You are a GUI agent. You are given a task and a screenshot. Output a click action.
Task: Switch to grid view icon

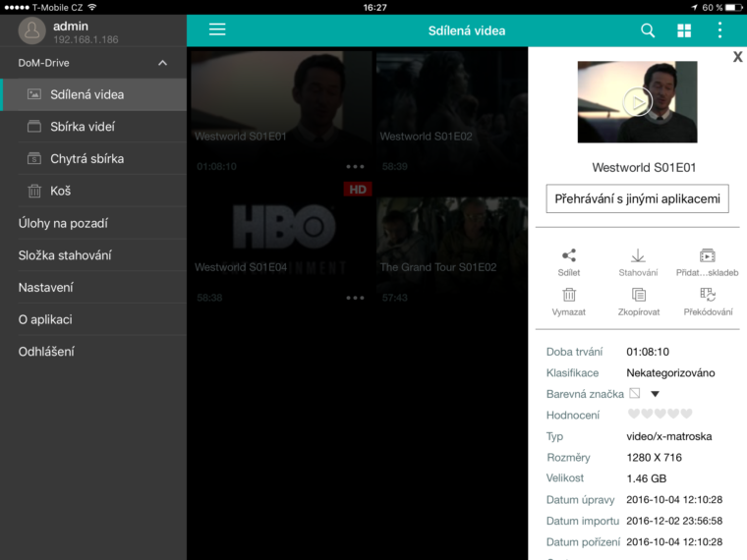pos(684,30)
